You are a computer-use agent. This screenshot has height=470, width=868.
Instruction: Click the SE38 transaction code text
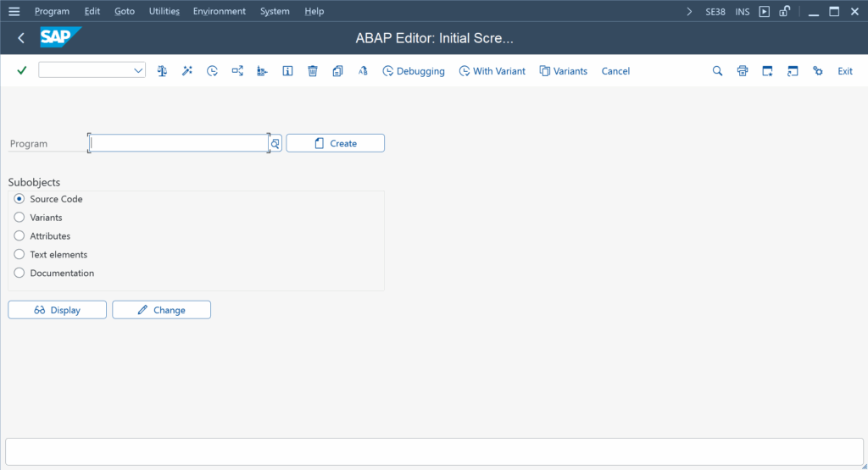pos(715,12)
